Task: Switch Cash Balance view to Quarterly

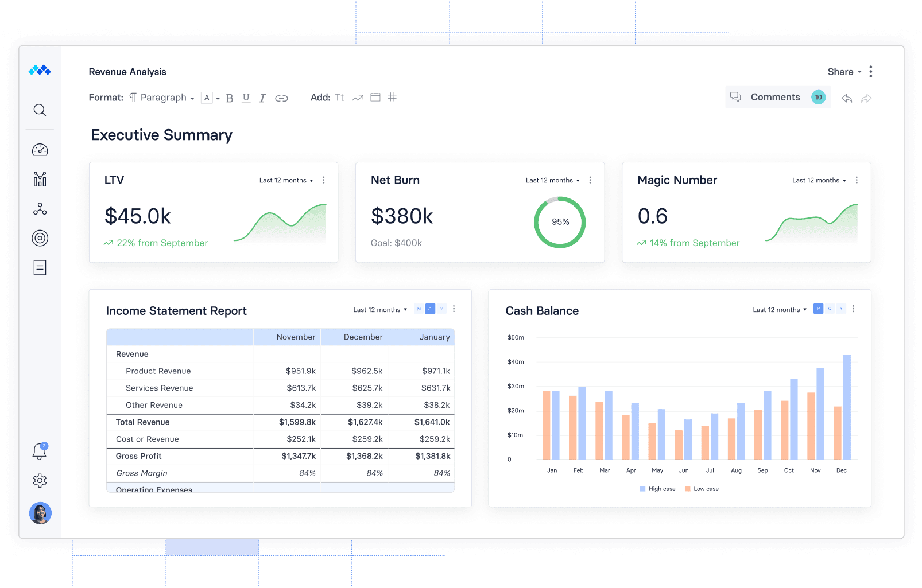Action: coord(829,309)
